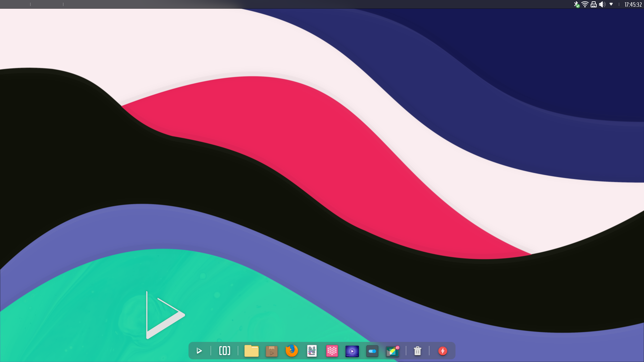
Task: Toggle Wi-Fi via the tray network icon
Action: (x=585, y=4)
